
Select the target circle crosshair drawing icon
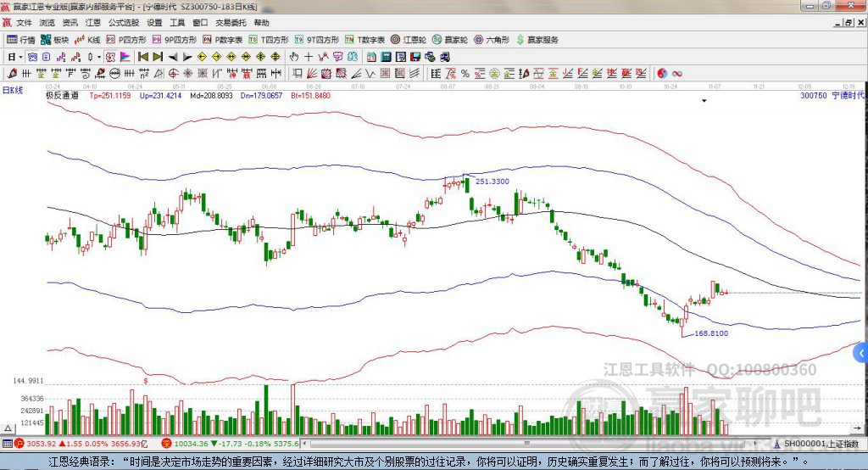[173, 74]
